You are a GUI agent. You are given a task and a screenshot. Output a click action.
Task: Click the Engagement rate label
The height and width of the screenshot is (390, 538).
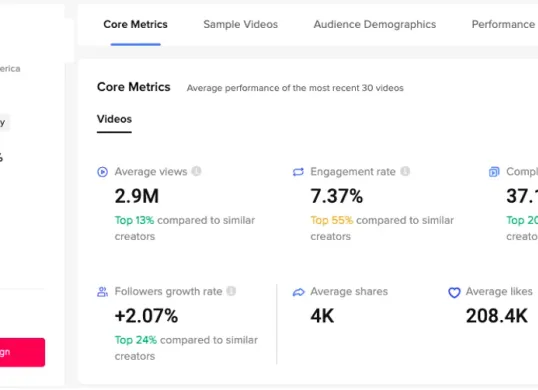coord(353,172)
